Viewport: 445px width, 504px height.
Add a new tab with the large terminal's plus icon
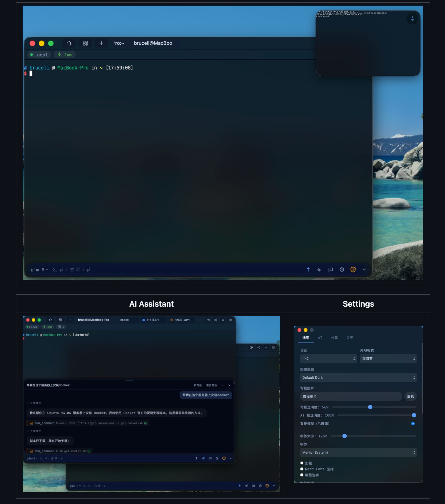tap(101, 43)
